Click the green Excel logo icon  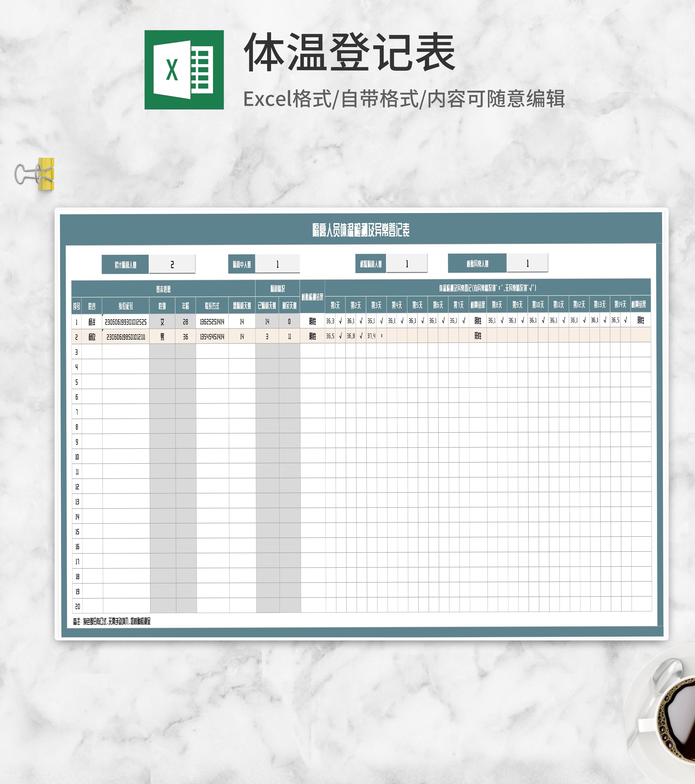(184, 70)
